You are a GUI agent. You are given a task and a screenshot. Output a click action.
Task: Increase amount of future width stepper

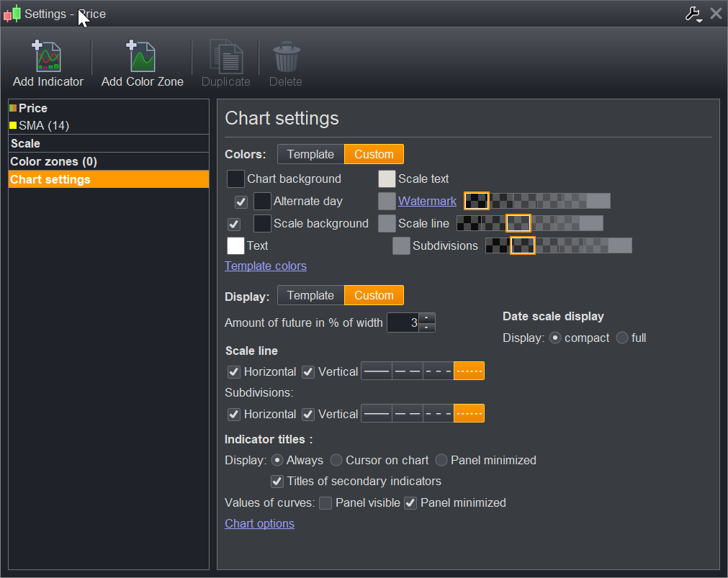(x=427, y=318)
